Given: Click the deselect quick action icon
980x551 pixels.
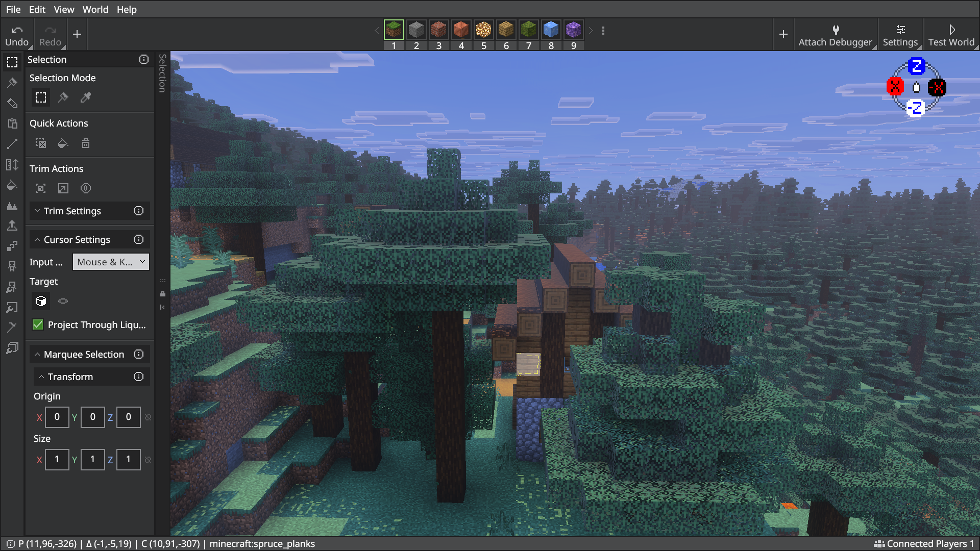Looking at the screenshot, I should click(x=41, y=143).
